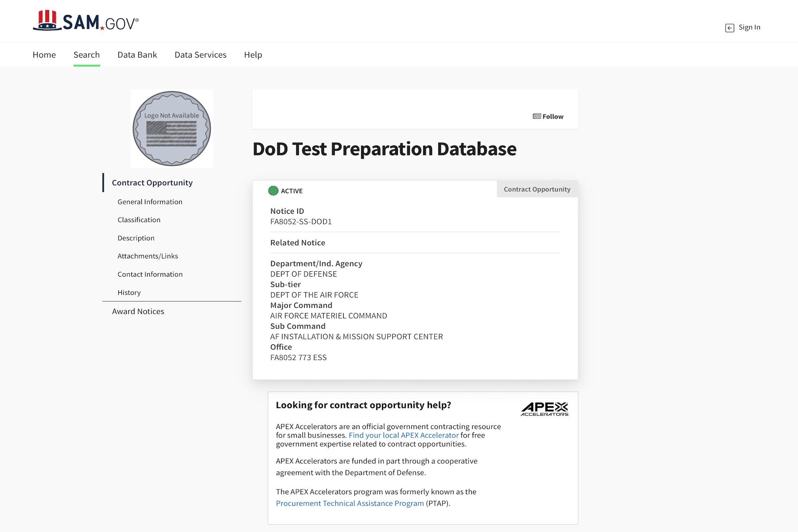Jump to History section
The width and height of the screenshot is (798, 532).
pyautogui.click(x=129, y=293)
